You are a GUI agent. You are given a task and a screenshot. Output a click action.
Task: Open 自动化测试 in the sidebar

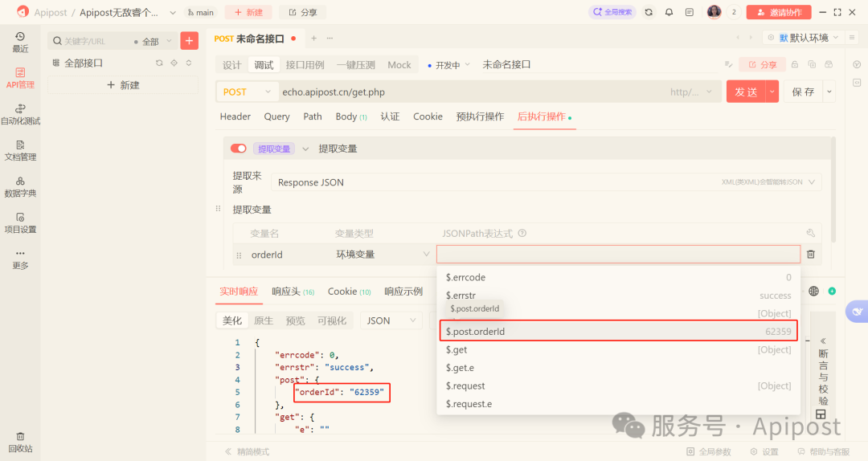(20, 115)
